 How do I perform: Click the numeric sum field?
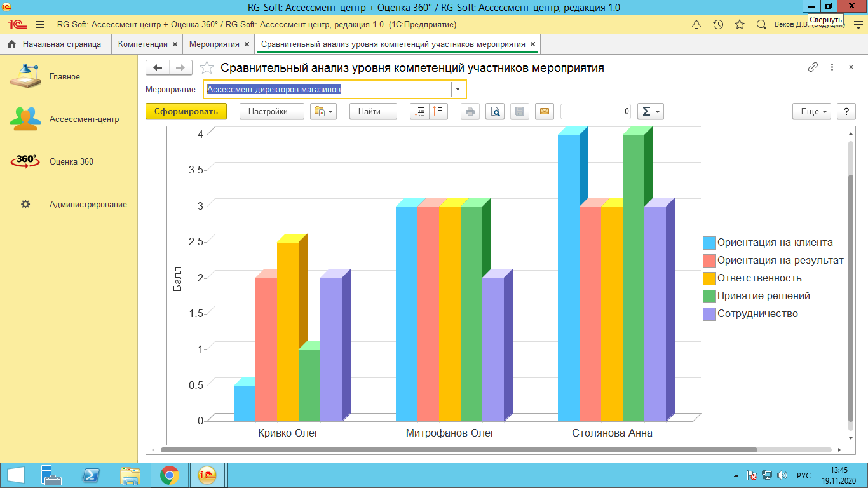point(596,111)
